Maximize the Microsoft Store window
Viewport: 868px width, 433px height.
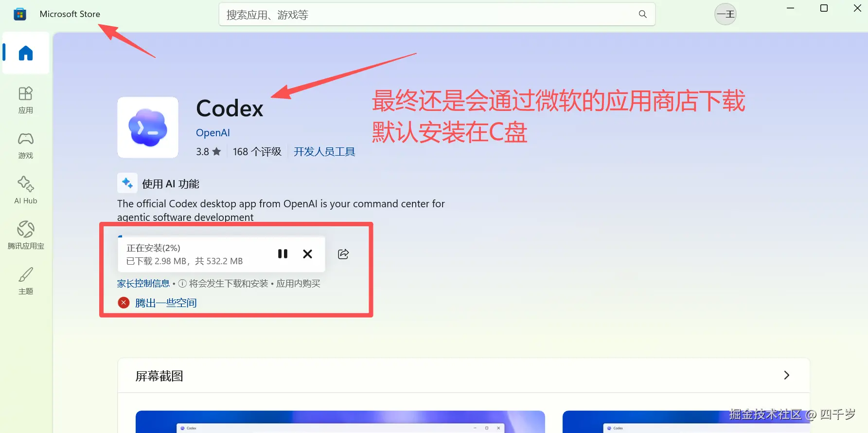point(824,8)
